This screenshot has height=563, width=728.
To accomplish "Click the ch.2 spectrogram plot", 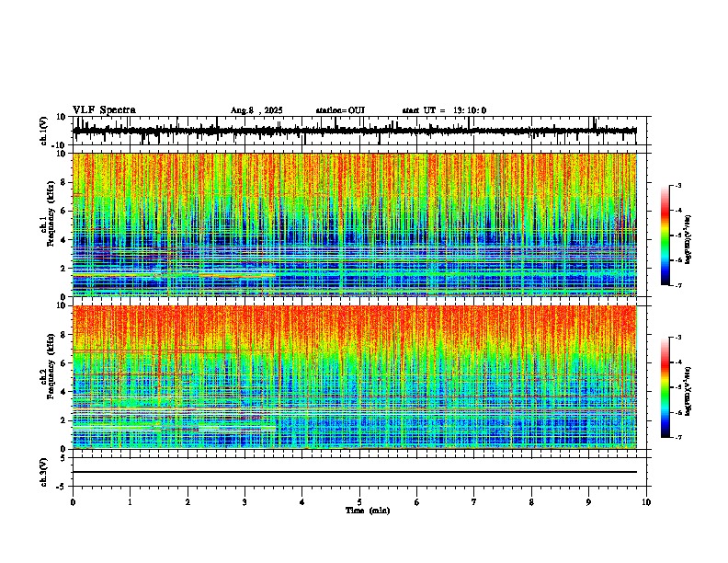I will click(x=355, y=377).
